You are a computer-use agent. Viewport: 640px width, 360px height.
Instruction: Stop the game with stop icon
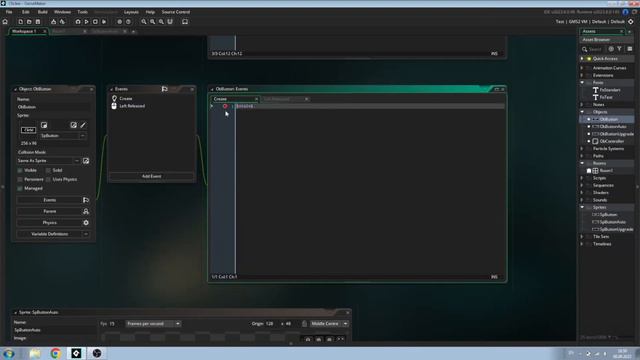[x=95, y=22]
